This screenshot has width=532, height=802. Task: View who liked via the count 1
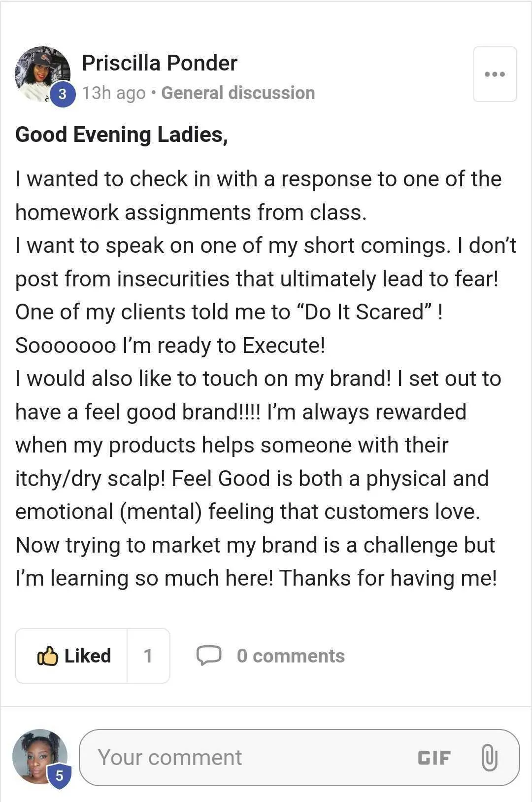tap(148, 656)
